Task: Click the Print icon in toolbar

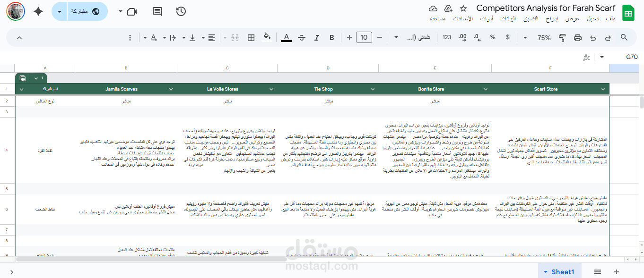Action: pyautogui.click(x=577, y=38)
